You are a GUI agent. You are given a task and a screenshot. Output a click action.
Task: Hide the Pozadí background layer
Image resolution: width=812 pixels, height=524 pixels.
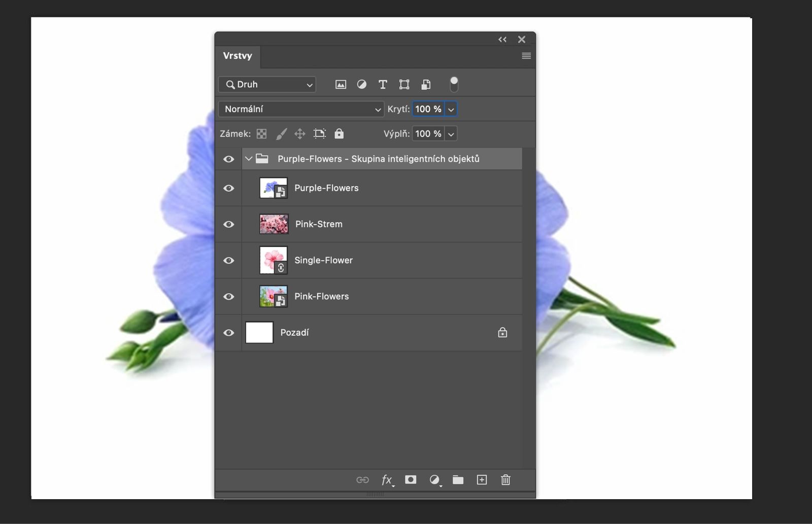click(229, 333)
